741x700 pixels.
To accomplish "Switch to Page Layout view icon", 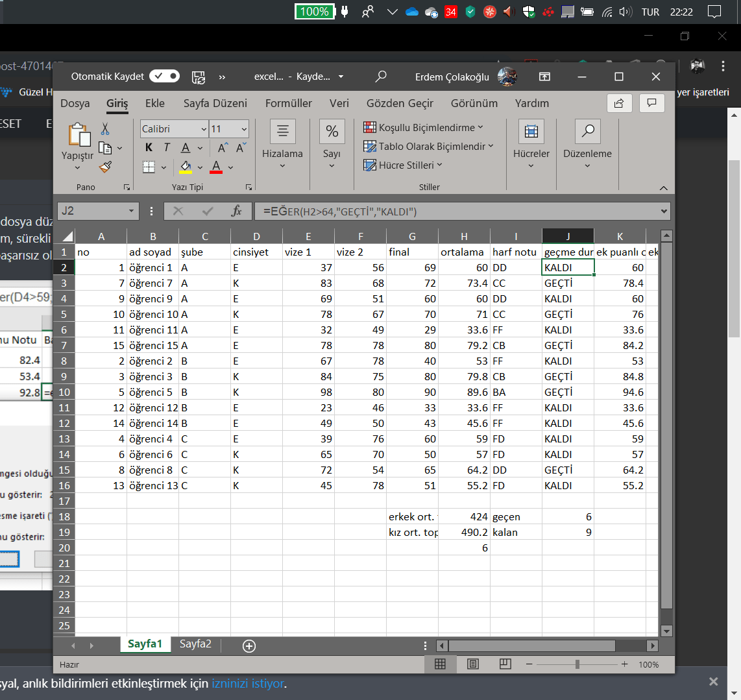I will click(x=472, y=664).
